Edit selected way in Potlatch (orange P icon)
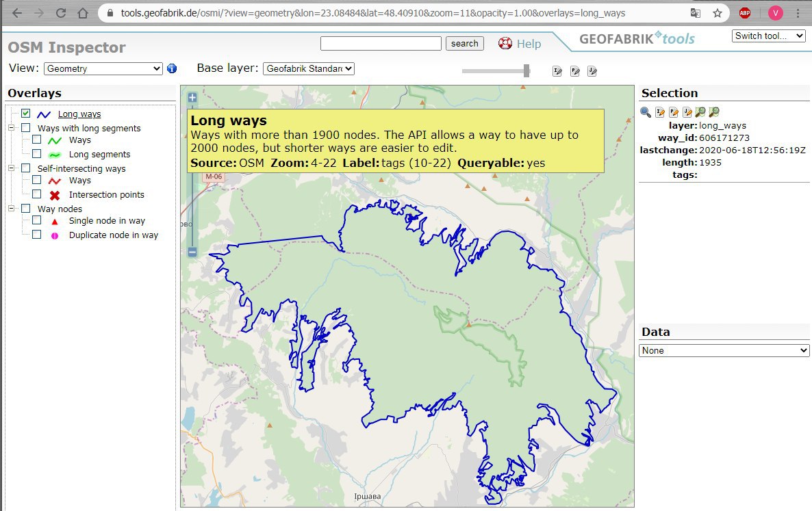This screenshot has width=812, height=511. tap(673, 112)
